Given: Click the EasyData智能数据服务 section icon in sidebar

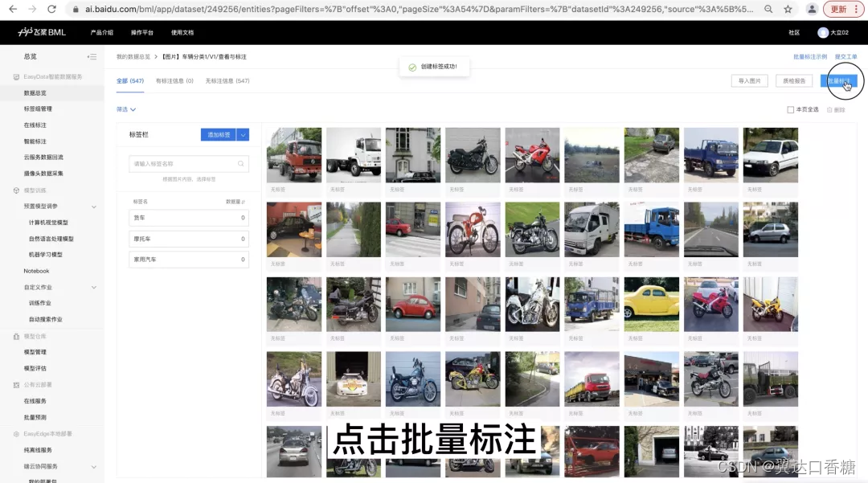Looking at the screenshot, I should [18, 77].
